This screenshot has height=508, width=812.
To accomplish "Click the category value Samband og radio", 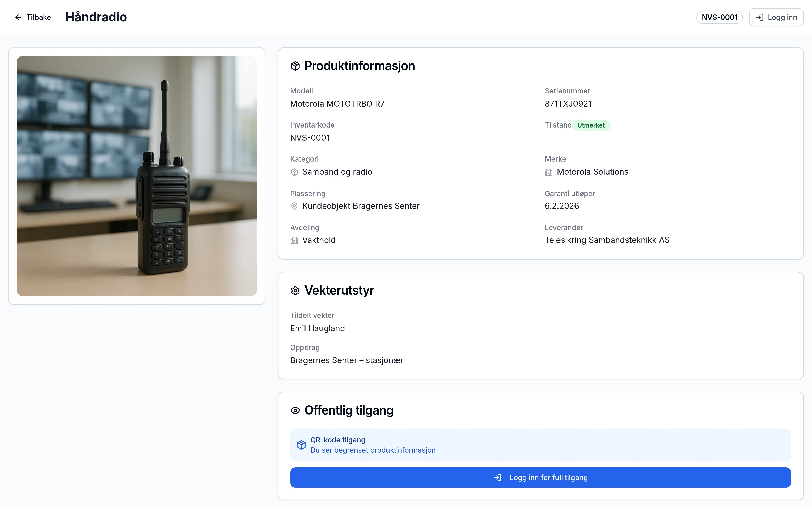I will 337,172.
